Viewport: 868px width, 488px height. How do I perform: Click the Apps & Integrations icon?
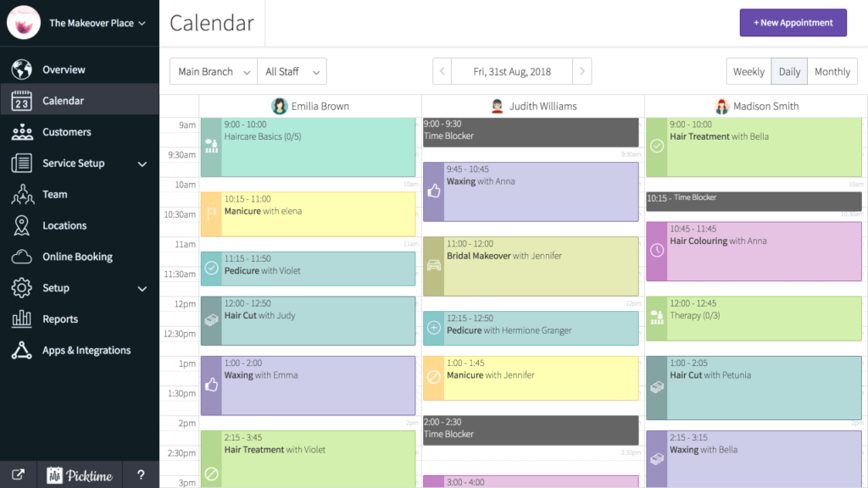coord(21,350)
